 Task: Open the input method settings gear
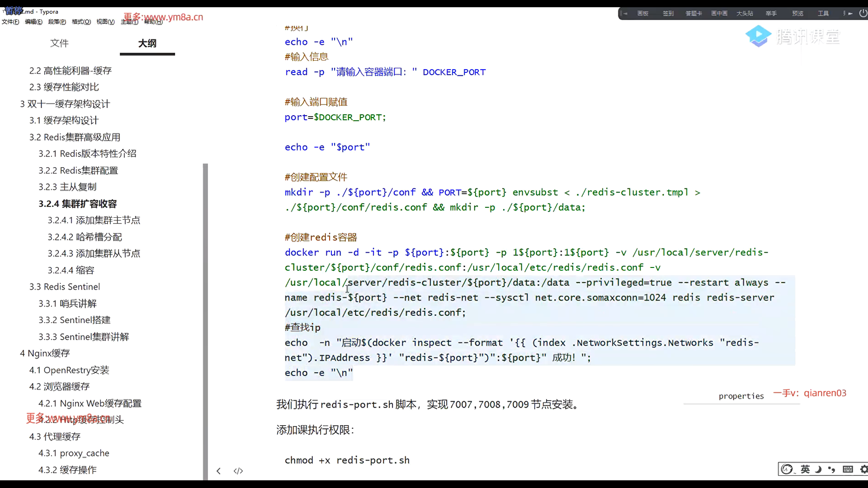(863, 469)
